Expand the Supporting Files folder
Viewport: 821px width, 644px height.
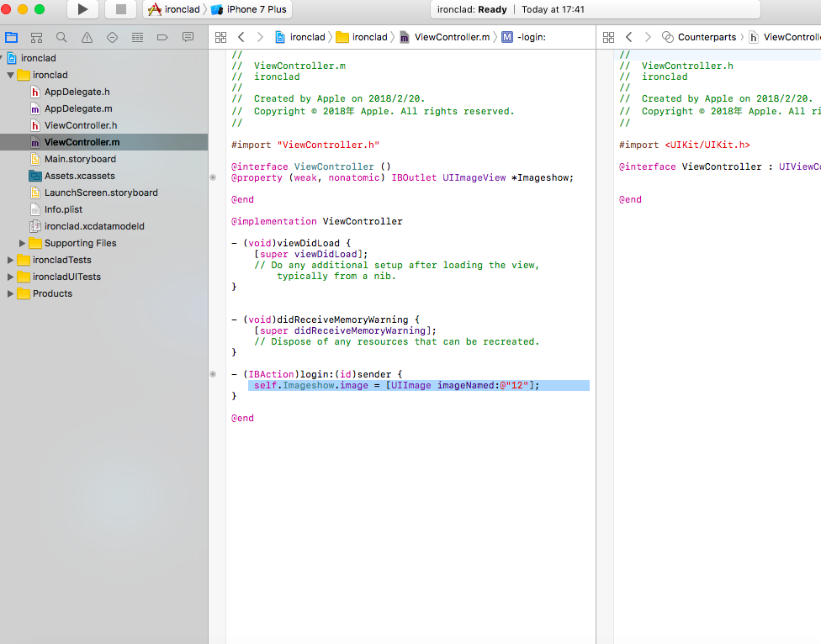pyautogui.click(x=23, y=243)
